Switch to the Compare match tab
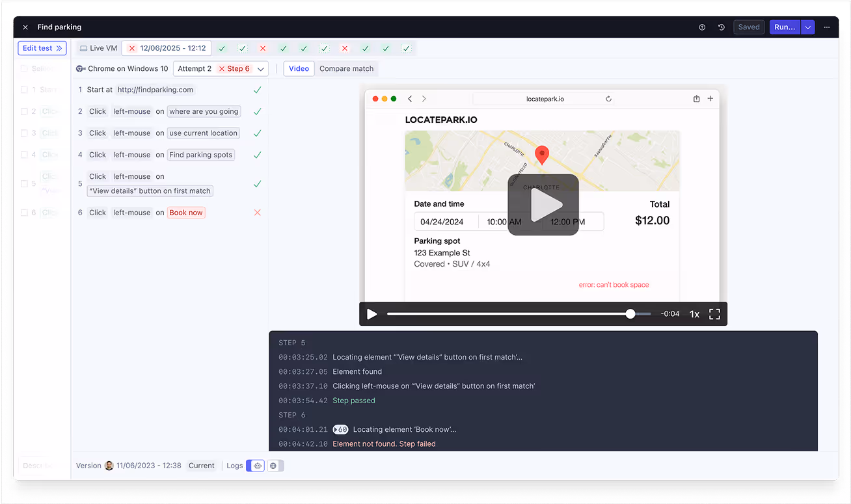 pos(346,68)
